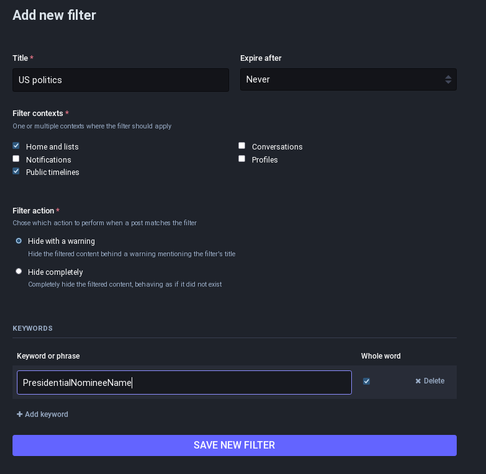Toggle the Whole word checkbox
This screenshot has height=474, width=486.
(366, 381)
